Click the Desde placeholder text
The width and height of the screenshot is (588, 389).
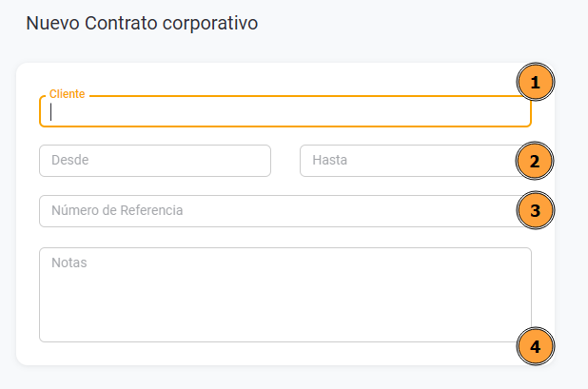[x=70, y=161]
